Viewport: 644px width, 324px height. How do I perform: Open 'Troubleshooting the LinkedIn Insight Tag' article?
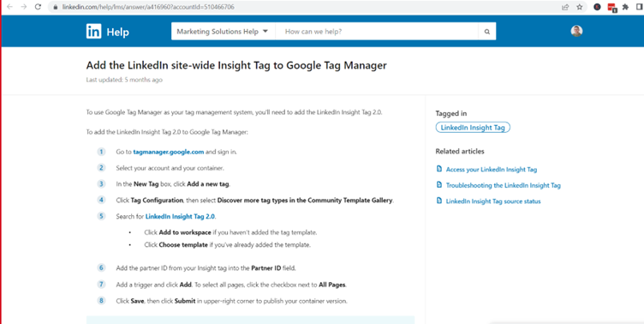[504, 185]
